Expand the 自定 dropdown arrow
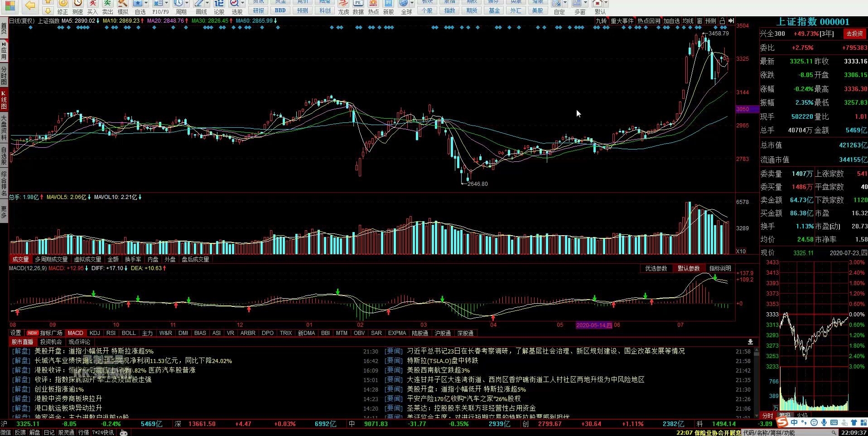The width and height of the screenshot is (868, 436). 565,3
